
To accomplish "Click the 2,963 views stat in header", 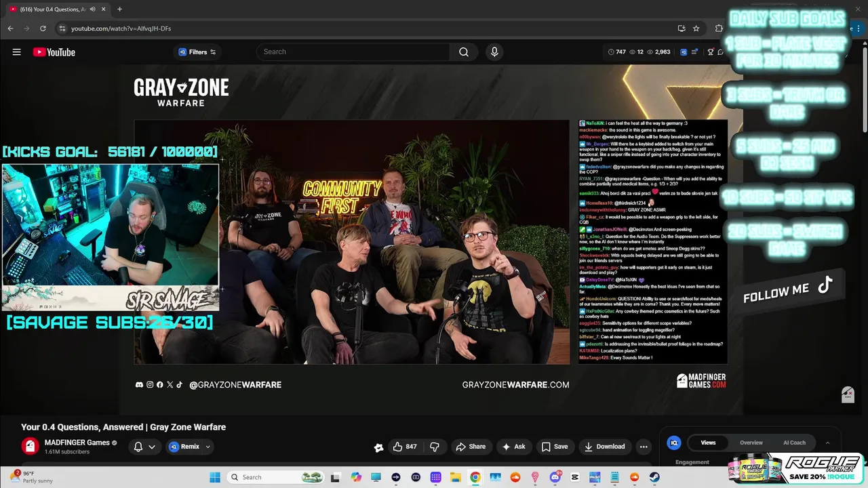I will point(658,52).
